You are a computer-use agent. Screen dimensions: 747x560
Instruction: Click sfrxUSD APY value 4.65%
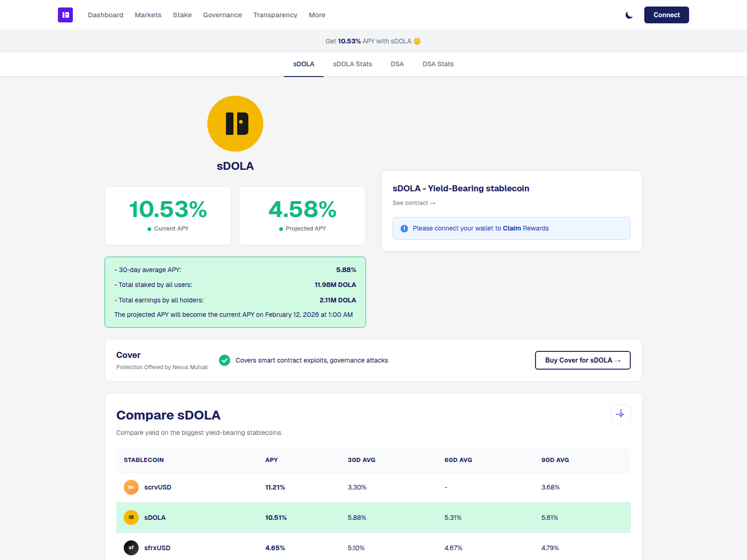pyautogui.click(x=275, y=548)
